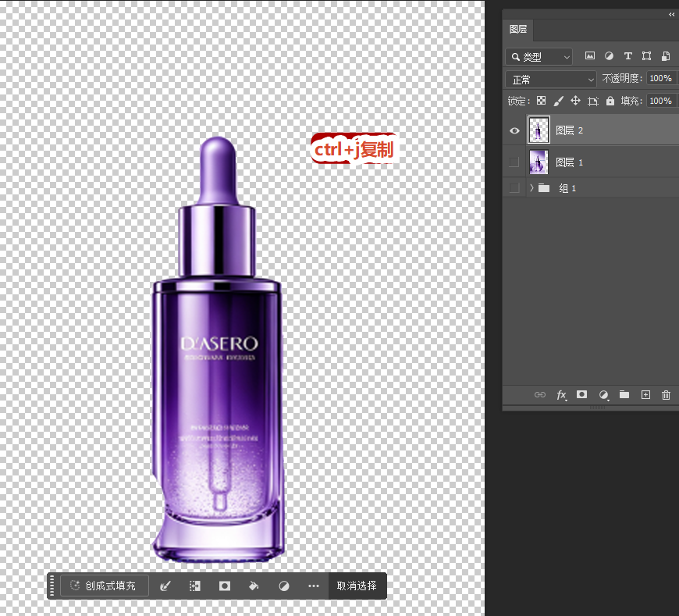Fill selection with bucket icon in taskbar
Screen dimensions: 679x616
pos(254,586)
